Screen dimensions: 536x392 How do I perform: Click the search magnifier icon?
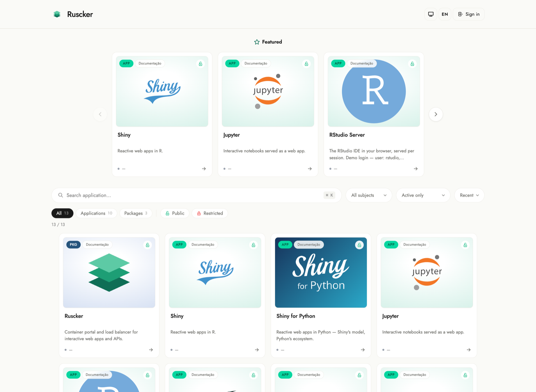(61, 195)
